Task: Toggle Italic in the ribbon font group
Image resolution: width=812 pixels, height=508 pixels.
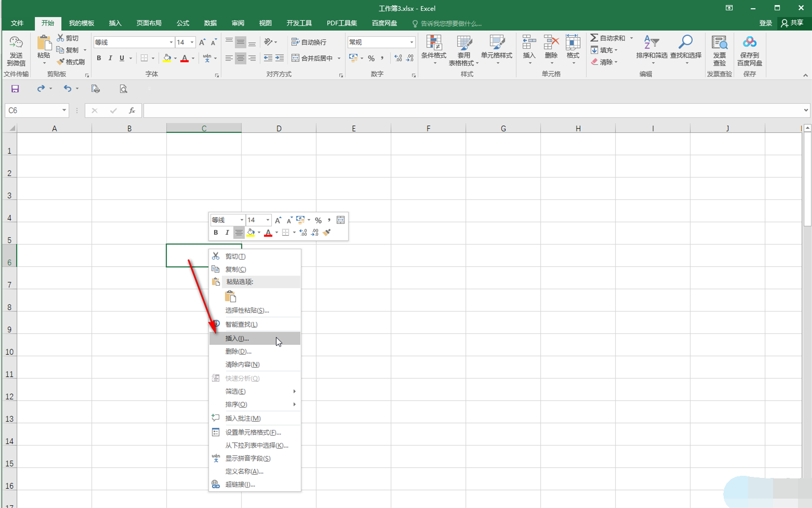Action: tap(110, 58)
